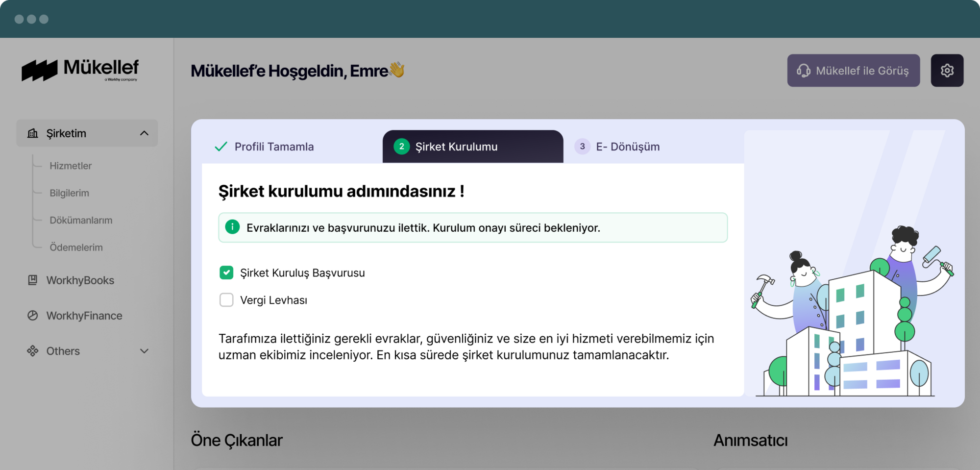The width and height of the screenshot is (980, 470).
Task: Click the building construction illustration
Action: point(852,311)
